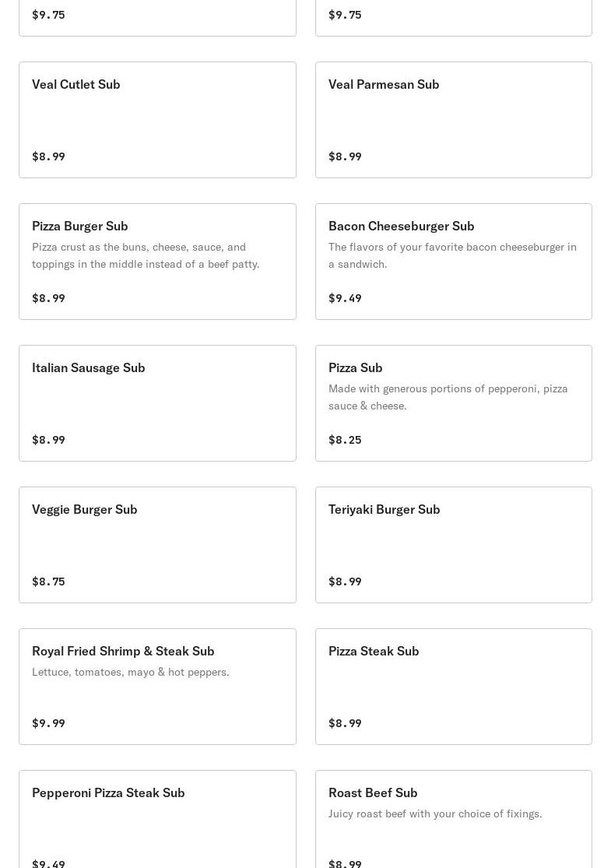Select Royal Fried Shrimp & Steak Sub

(x=157, y=687)
